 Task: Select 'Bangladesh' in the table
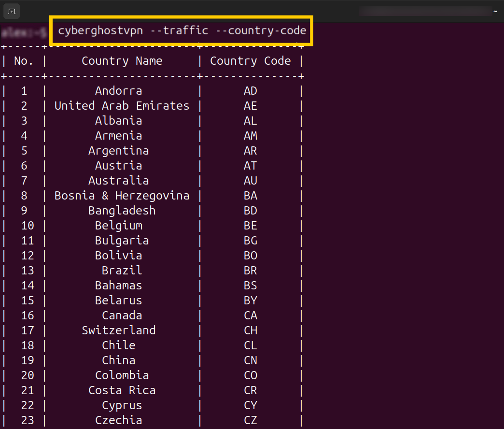pos(122,211)
